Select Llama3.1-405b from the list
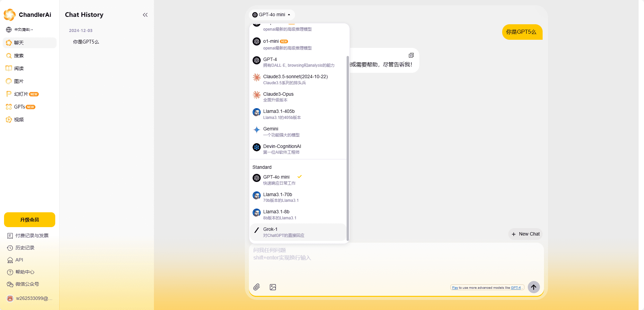Image resolution: width=644 pixels, height=310 pixels. point(298,114)
